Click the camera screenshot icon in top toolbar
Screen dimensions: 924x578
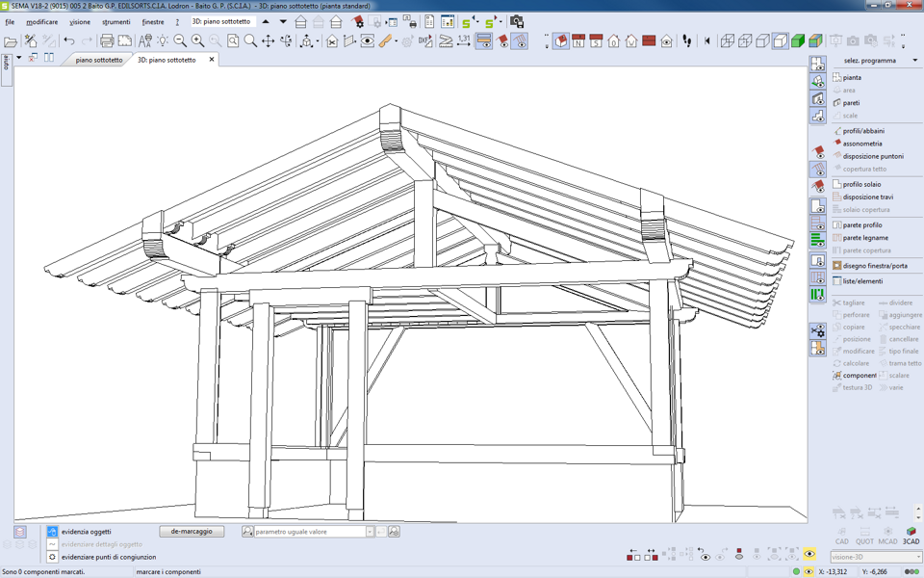tap(517, 21)
